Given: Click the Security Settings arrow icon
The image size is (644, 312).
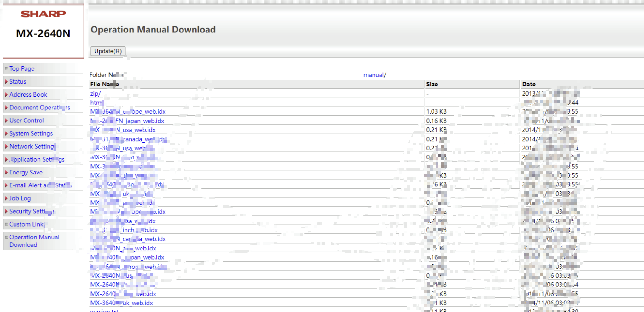Looking at the screenshot, I should click(6, 211).
